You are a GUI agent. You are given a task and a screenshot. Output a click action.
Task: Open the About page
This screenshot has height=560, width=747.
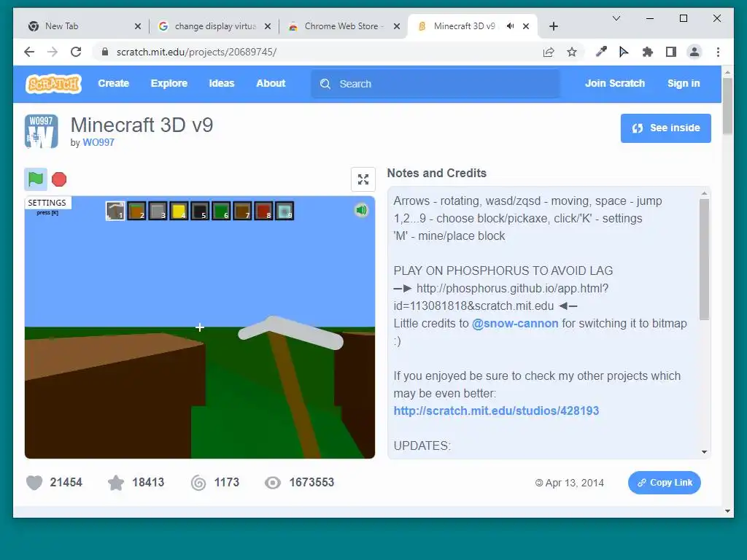click(x=271, y=83)
